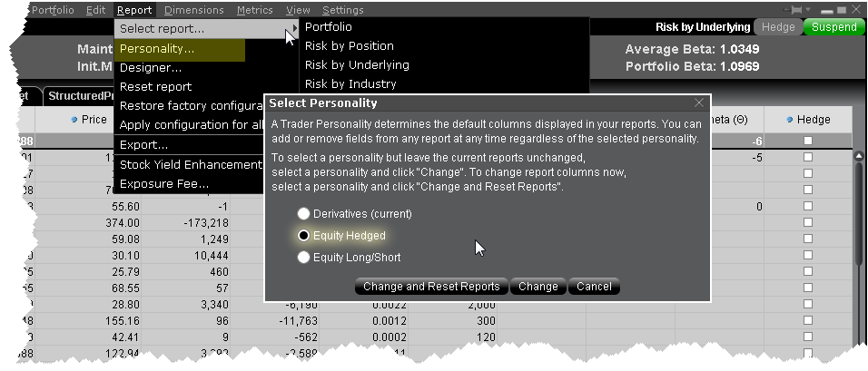The image size is (868, 371).
Task: Choose the Equity Hedged personality
Action: pyautogui.click(x=303, y=236)
